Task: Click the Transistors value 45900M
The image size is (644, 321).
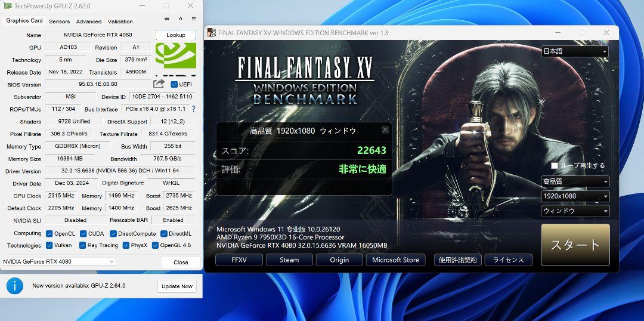Action: [x=136, y=72]
